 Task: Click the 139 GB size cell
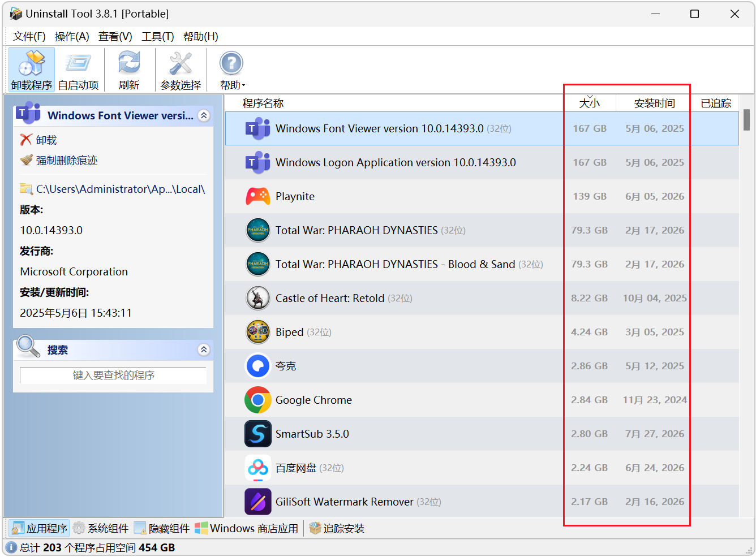[590, 196]
